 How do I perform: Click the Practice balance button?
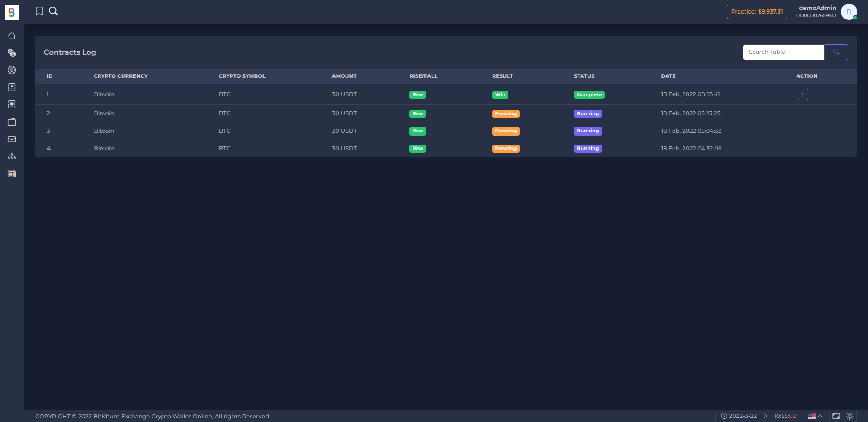pyautogui.click(x=757, y=12)
